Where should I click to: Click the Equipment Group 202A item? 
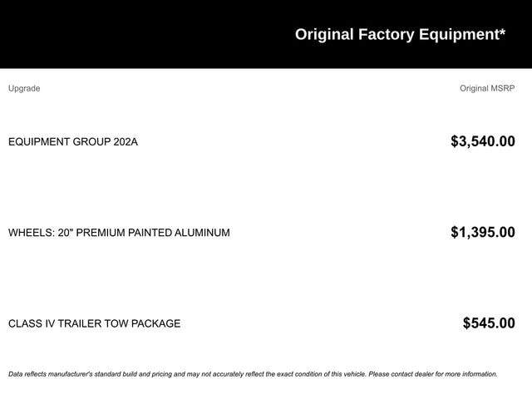point(73,141)
